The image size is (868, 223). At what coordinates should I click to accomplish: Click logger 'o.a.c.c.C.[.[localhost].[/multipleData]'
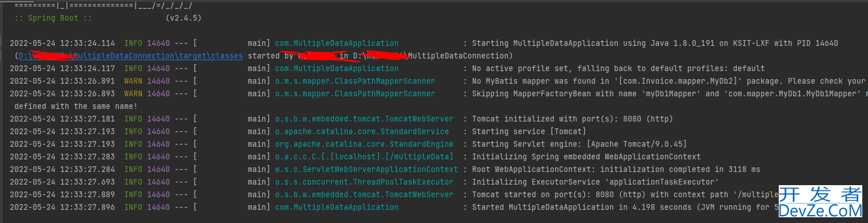364,157
